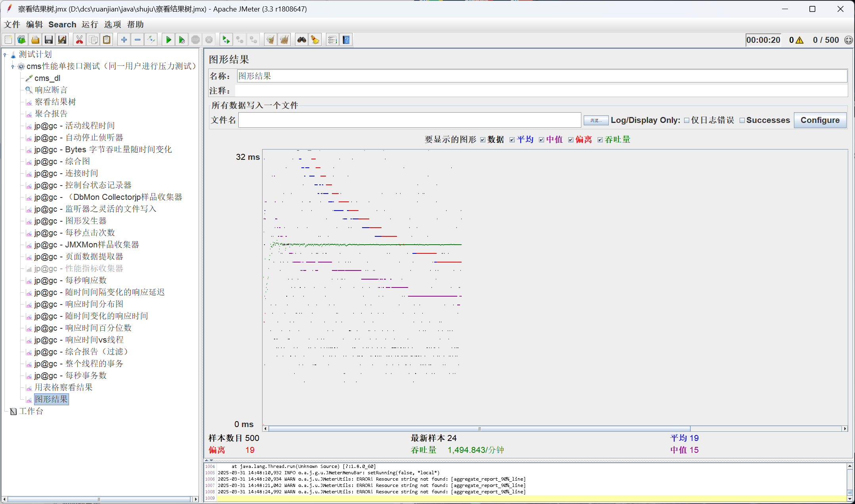Click the Open file folder icon
The image size is (855, 504).
click(x=35, y=40)
